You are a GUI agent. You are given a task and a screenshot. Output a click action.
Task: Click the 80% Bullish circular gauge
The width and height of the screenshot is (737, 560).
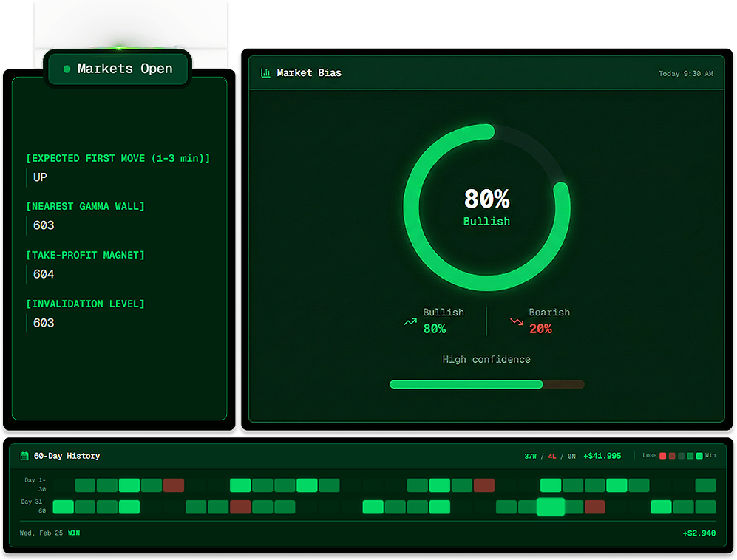(486, 207)
